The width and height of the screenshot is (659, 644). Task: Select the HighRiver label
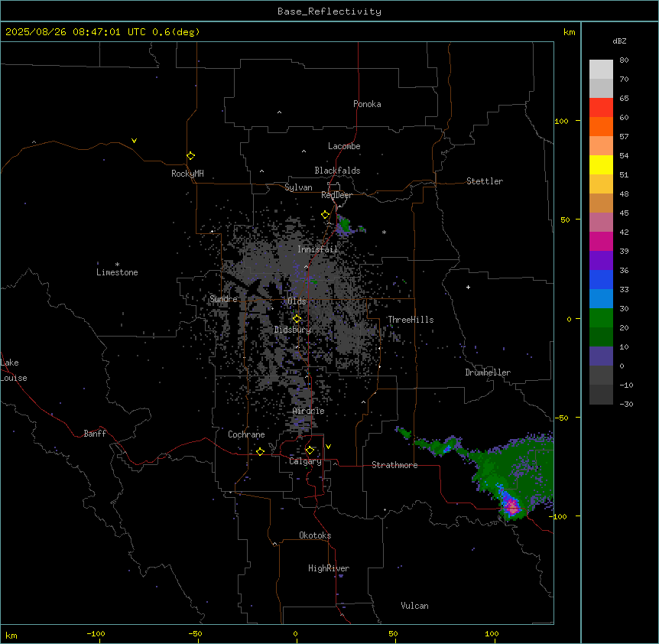click(x=329, y=568)
